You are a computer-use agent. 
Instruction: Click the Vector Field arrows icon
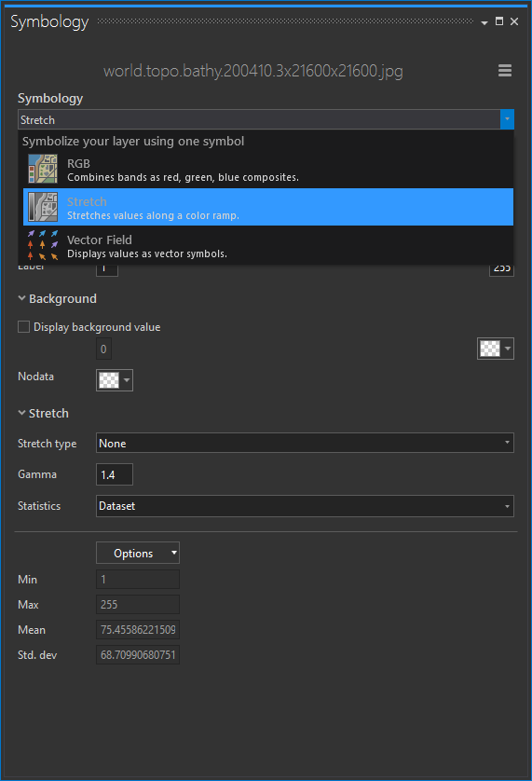(42, 245)
